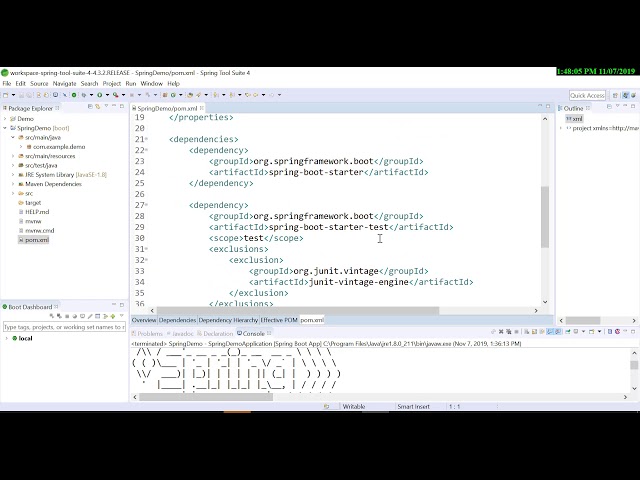
Task: Switch to the Effective POM tab
Action: [279, 320]
